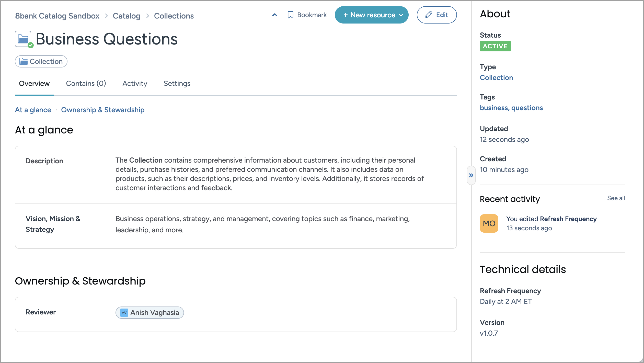Switch to the Activity tab
The width and height of the screenshot is (644, 363).
coord(135,84)
